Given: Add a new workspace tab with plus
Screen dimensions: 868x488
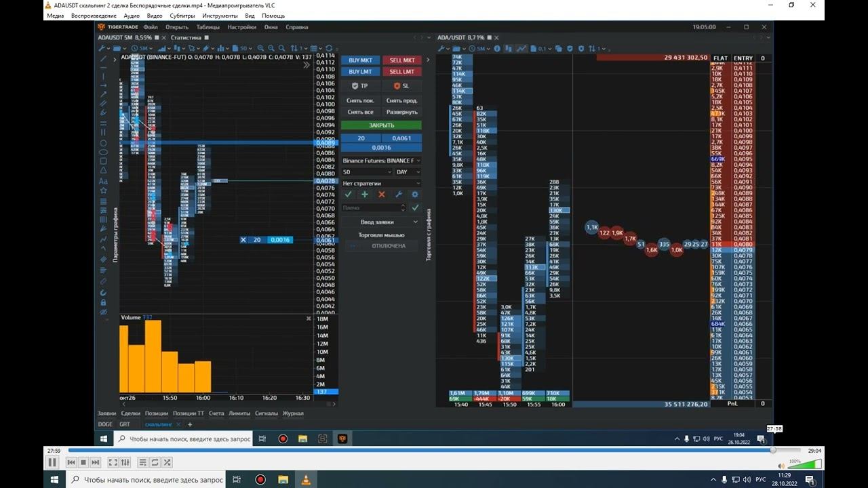Looking at the screenshot, I should [190, 424].
